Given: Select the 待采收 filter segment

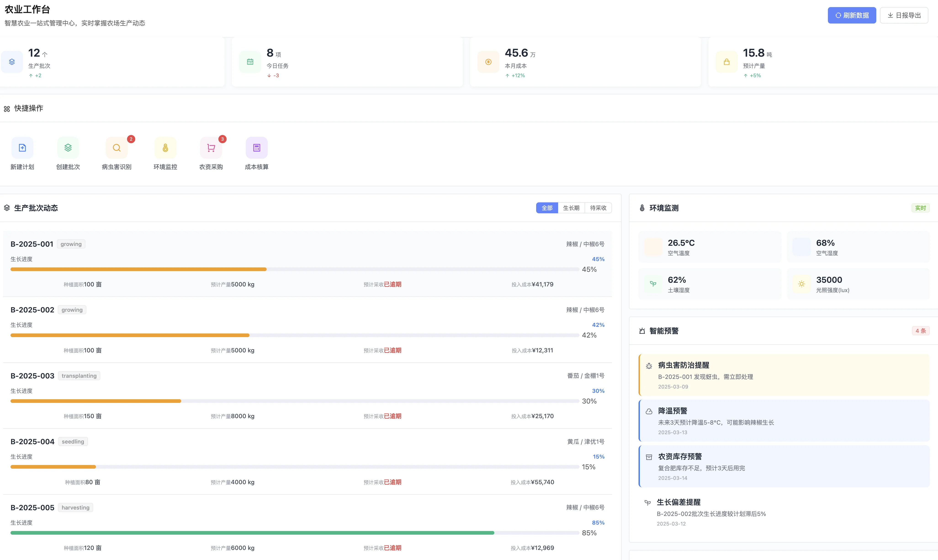Looking at the screenshot, I should coord(598,208).
